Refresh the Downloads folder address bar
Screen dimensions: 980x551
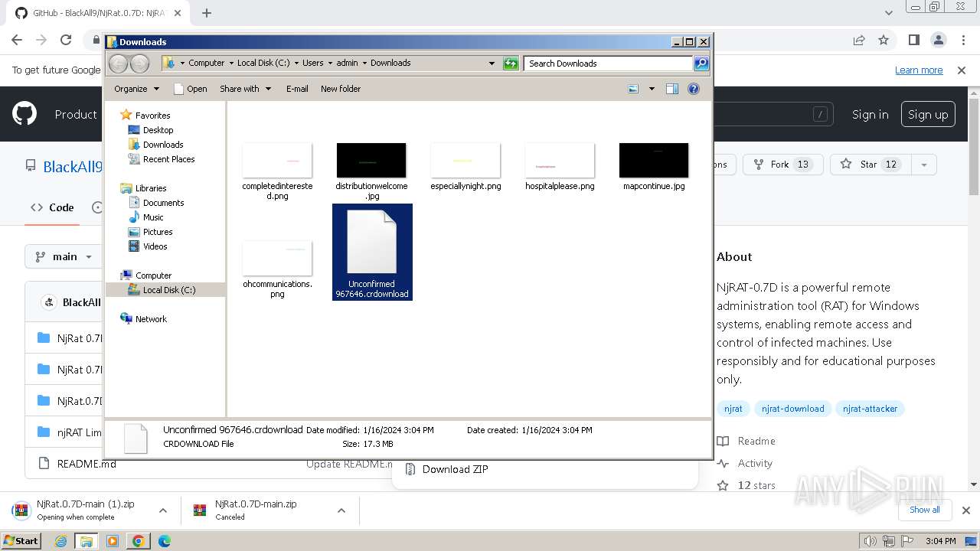[x=511, y=64]
